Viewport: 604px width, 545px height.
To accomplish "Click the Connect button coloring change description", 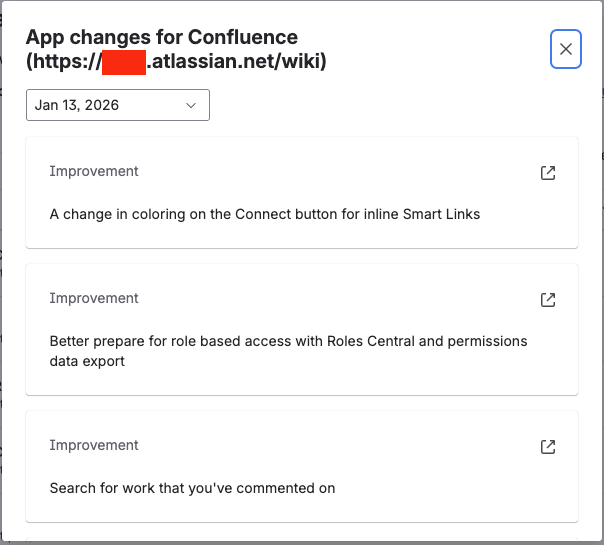I will point(265,214).
